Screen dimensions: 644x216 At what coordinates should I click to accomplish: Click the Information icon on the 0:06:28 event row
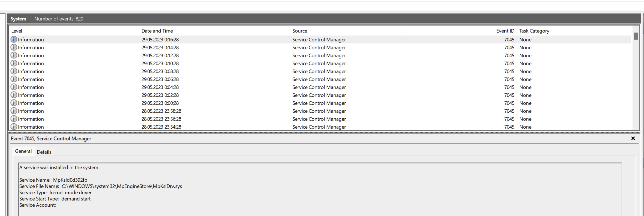tap(14, 79)
